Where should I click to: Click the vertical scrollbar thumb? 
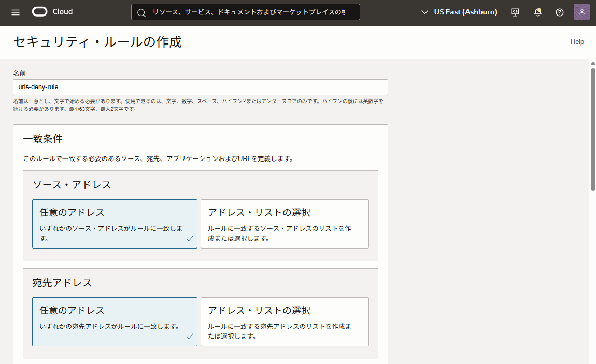(x=593, y=128)
